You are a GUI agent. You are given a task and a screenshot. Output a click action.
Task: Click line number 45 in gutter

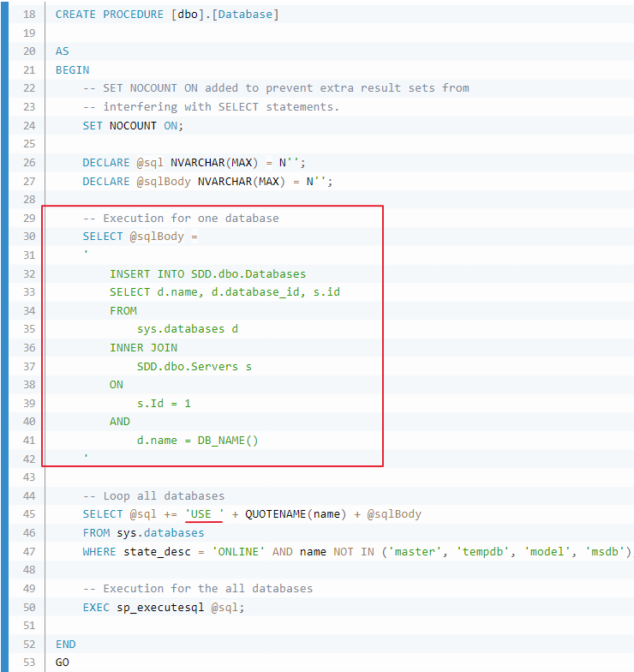tap(29, 514)
